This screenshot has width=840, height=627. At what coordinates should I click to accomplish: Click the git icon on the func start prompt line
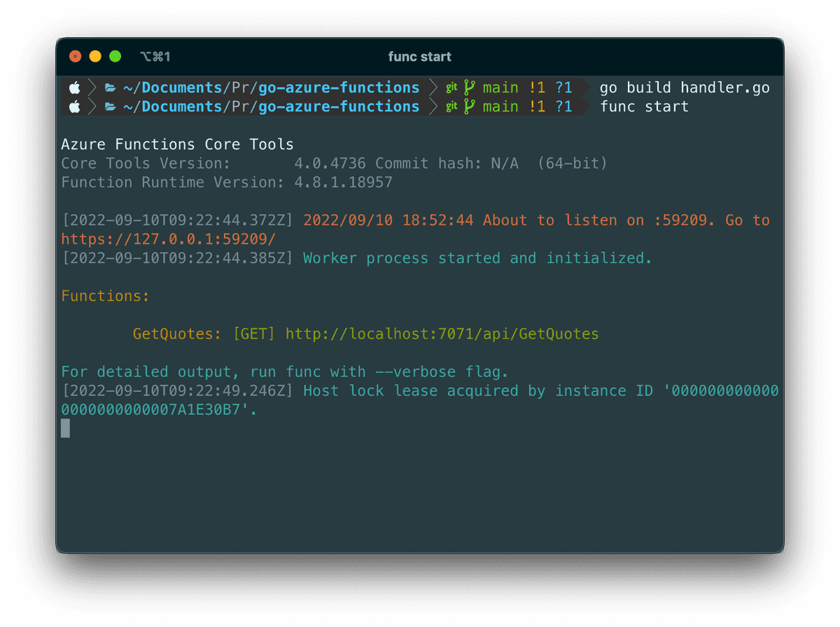click(451, 106)
